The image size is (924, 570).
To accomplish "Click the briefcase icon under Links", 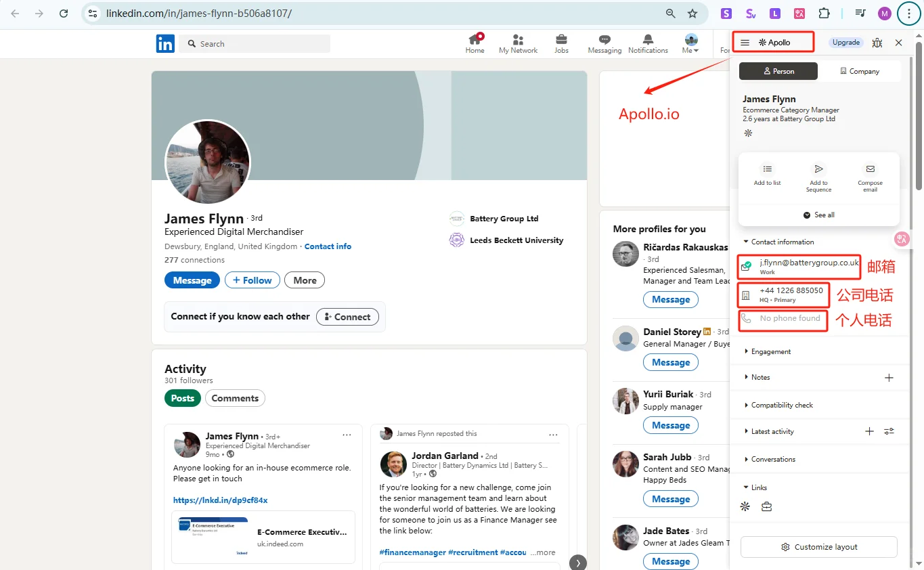I will [x=766, y=506].
